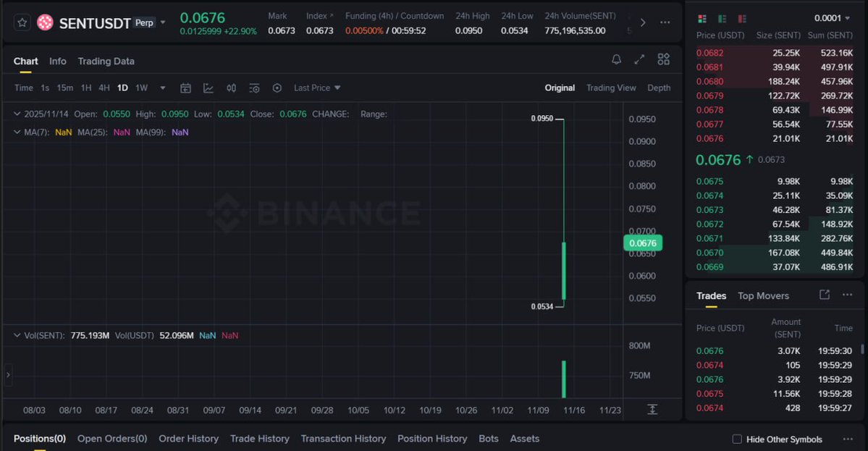
Task: Switch to Top Movers tab
Action: coord(763,296)
